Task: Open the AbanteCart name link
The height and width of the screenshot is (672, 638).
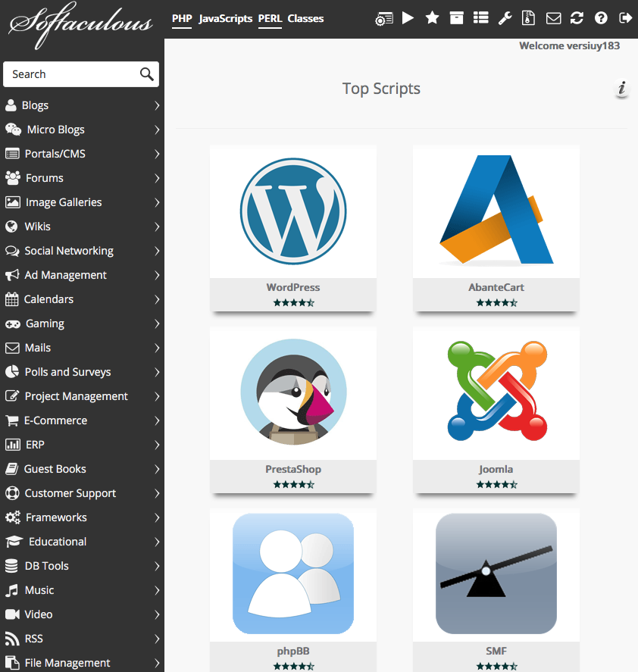Action: (496, 287)
